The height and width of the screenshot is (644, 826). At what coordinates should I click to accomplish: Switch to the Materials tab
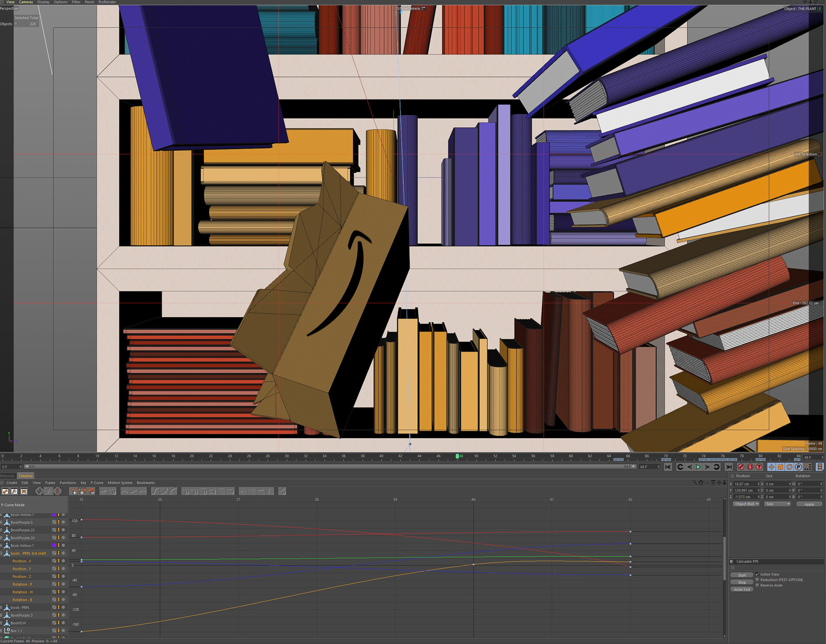[7, 476]
